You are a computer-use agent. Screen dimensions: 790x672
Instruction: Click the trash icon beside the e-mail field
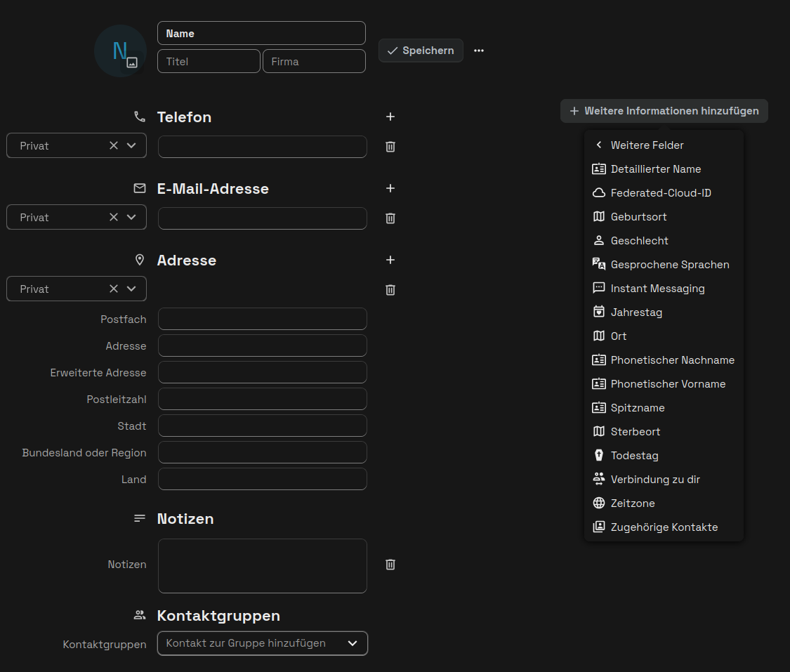click(x=390, y=218)
